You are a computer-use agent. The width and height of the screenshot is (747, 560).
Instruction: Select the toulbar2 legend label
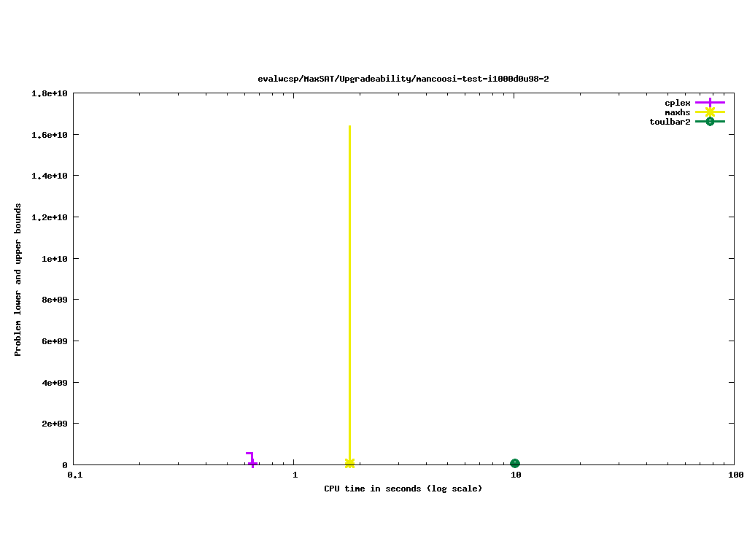click(x=670, y=122)
